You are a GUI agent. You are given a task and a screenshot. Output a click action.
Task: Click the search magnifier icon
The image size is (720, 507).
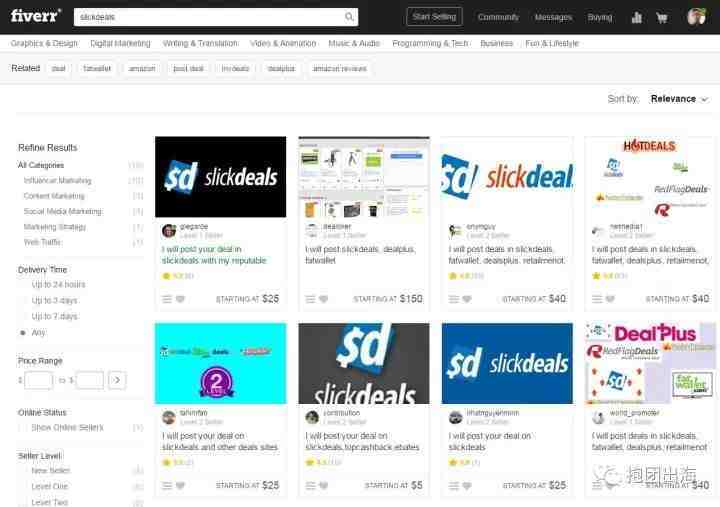click(x=349, y=17)
